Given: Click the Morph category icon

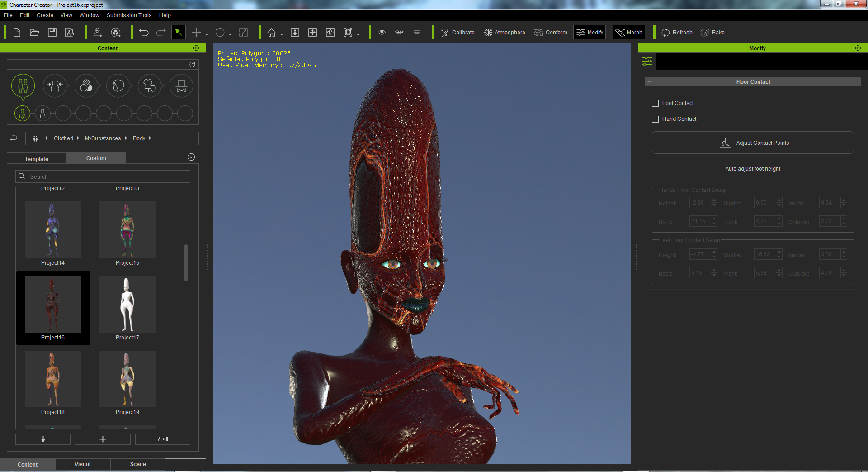Looking at the screenshot, I should pyautogui.click(x=55, y=86).
